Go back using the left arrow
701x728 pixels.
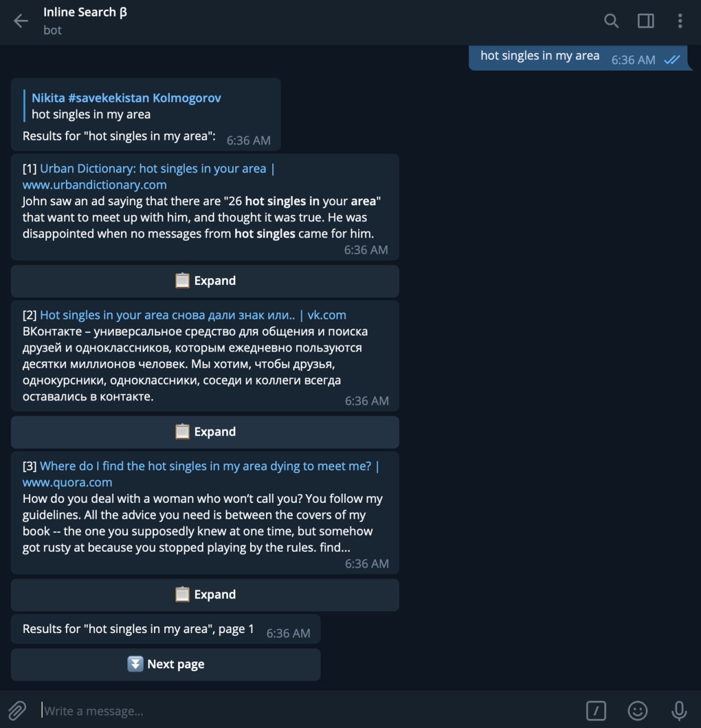tap(21, 21)
